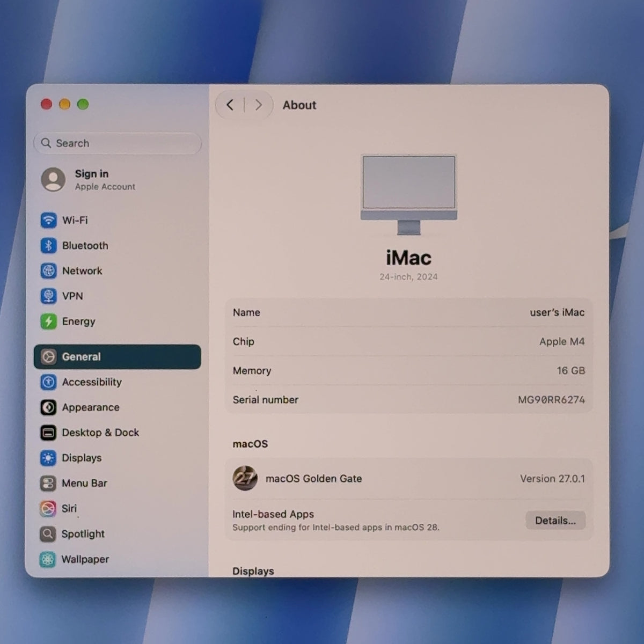The height and width of the screenshot is (644, 644).
Task: Click the 16 GB memory value
Action: 571,370
